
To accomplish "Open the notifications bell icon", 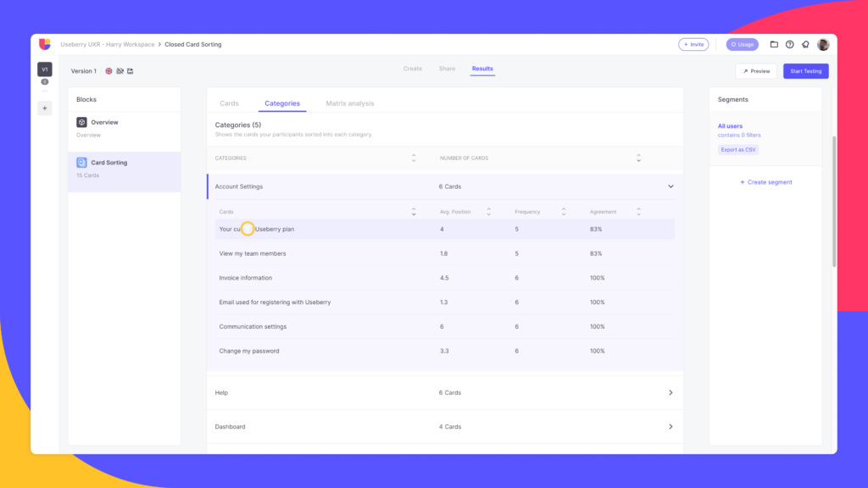I will (805, 44).
